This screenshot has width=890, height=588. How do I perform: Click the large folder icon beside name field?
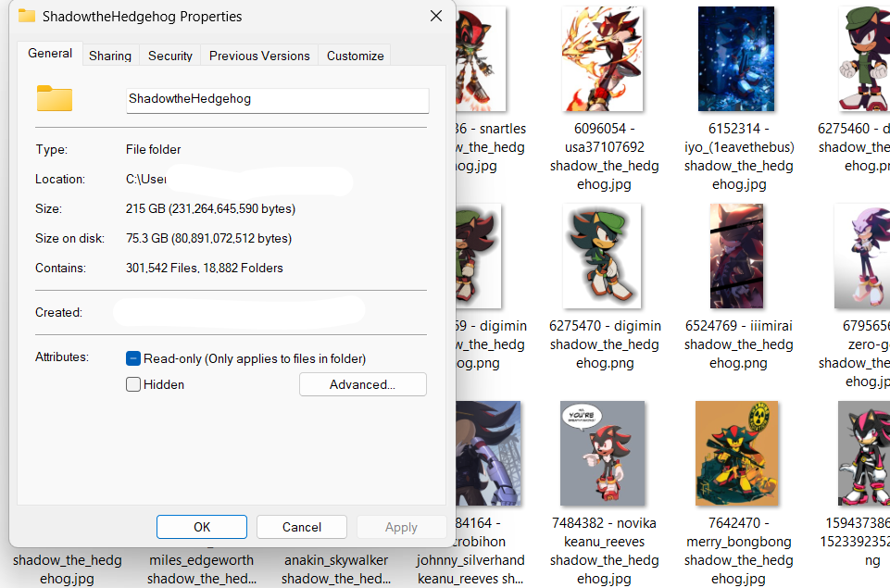click(x=55, y=98)
